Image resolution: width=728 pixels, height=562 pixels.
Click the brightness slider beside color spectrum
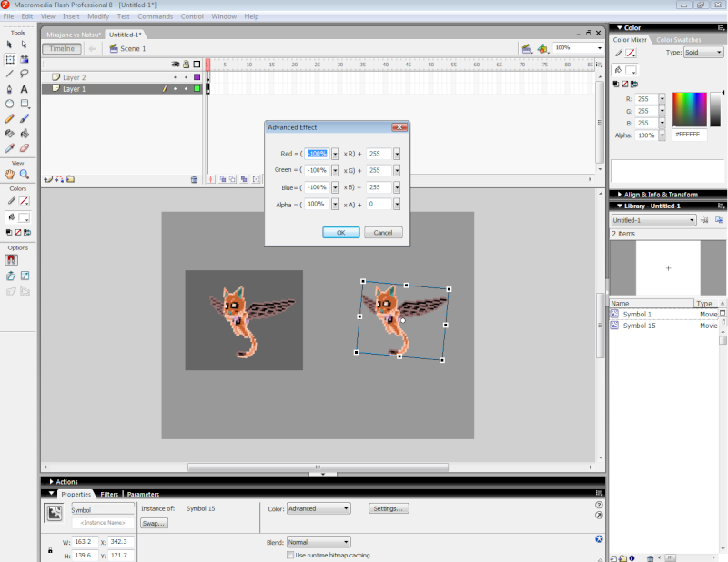point(715,109)
